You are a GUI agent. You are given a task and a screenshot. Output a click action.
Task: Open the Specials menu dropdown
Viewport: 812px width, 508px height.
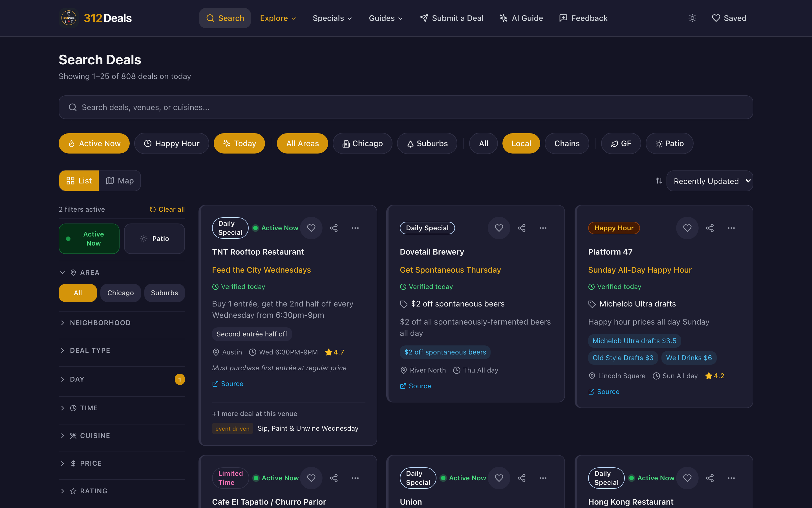(x=332, y=18)
